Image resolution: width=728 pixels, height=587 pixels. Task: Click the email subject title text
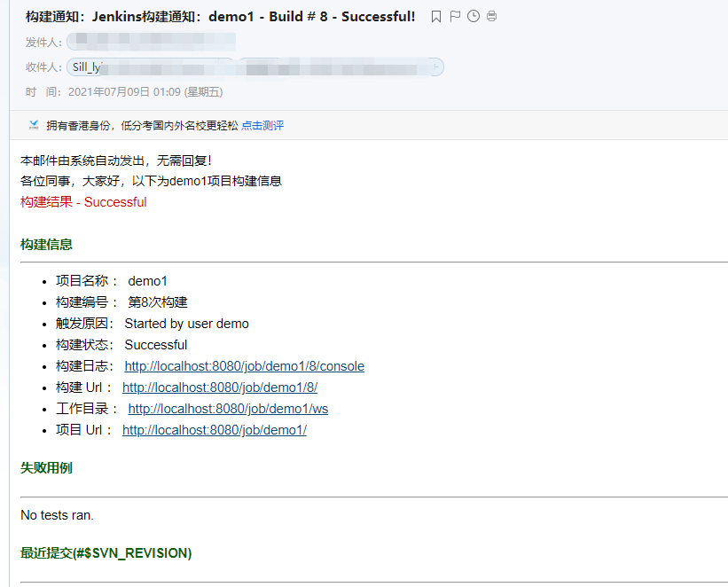[x=220, y=17]
